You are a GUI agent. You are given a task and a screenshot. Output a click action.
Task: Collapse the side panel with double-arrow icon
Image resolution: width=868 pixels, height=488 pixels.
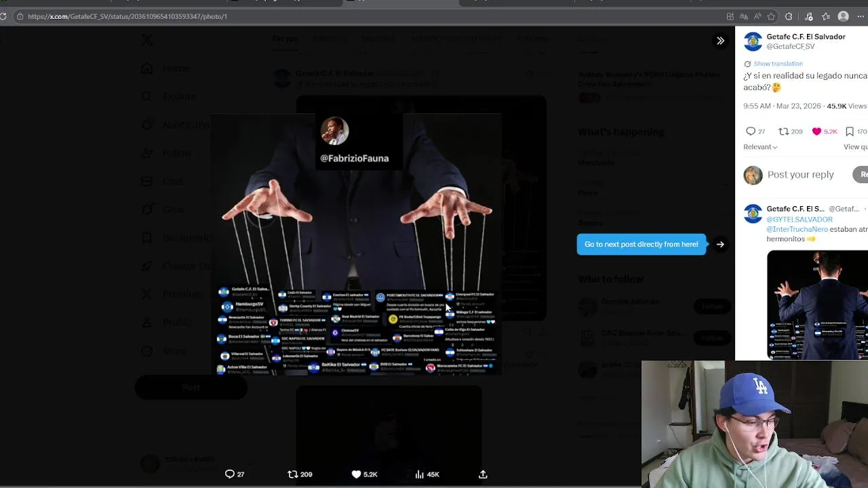[720, 41]
